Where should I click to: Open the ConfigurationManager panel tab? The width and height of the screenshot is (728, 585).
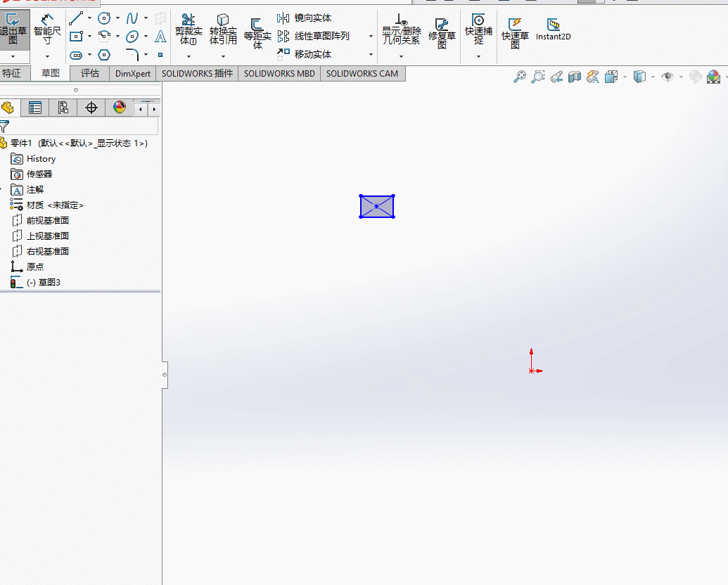[63, 108]
